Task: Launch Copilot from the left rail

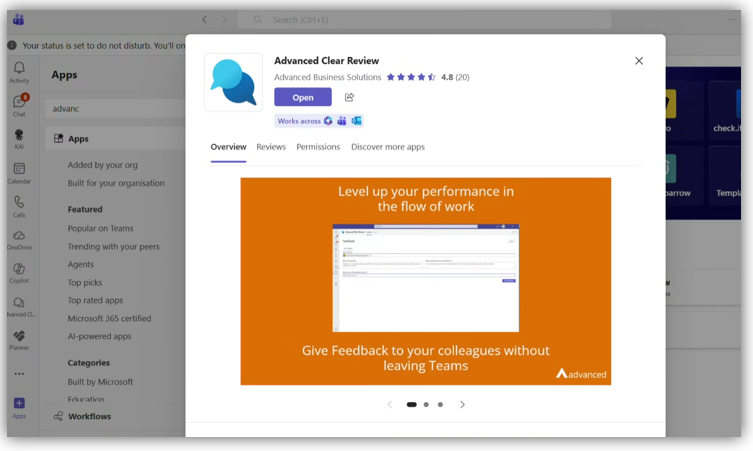Action: tap(19, 273)
